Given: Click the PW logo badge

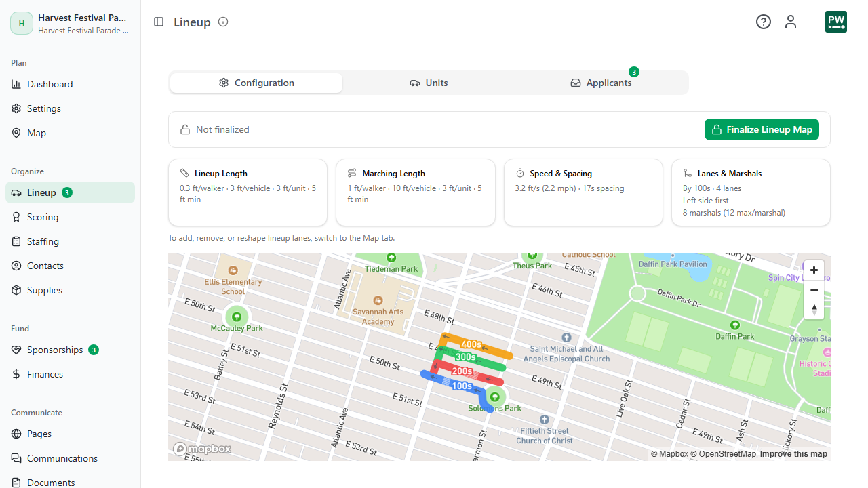Looking at the screenshot, I should 836,22.
